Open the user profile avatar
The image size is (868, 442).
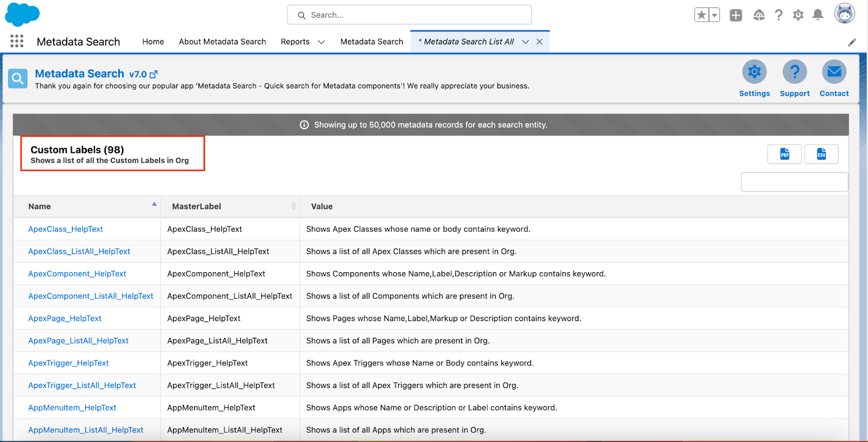(x=845, y=14)
